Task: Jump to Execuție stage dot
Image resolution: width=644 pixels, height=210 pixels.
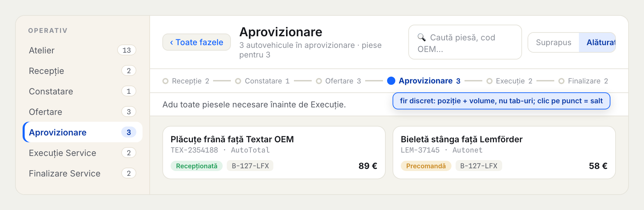Action: click(490, 81)
